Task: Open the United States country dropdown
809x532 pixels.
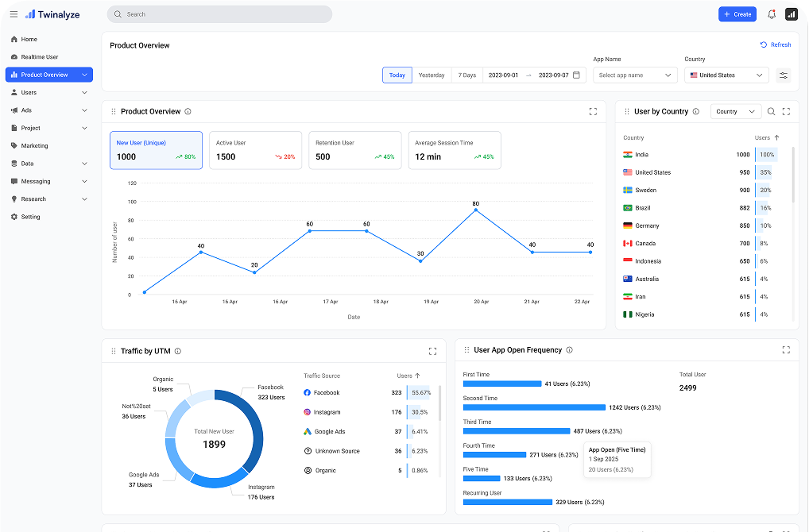Action: (x=726, y=75)
